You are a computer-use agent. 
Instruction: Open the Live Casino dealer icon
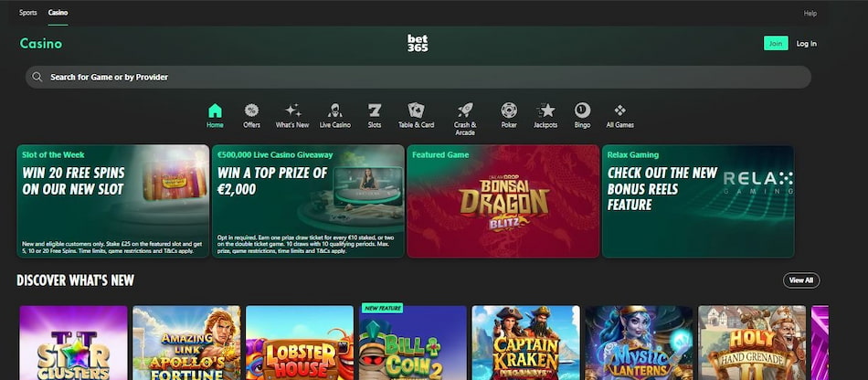click(x=335, y=111)
